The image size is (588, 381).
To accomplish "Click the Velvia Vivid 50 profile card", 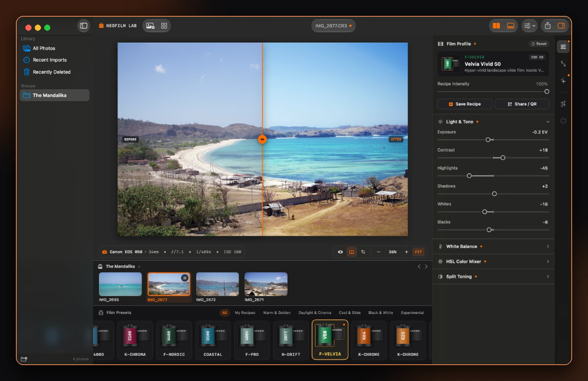I will [493, 63].
